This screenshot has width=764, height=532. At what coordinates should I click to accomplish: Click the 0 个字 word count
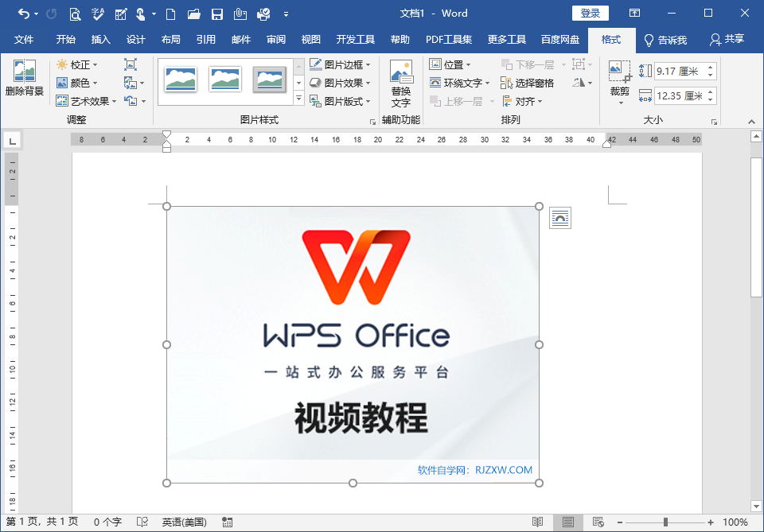107,522
